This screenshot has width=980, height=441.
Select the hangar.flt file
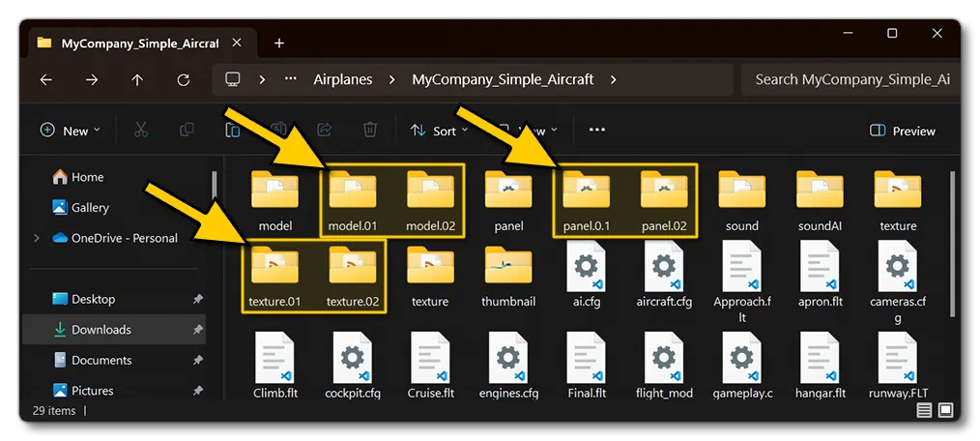click(820, 366)
